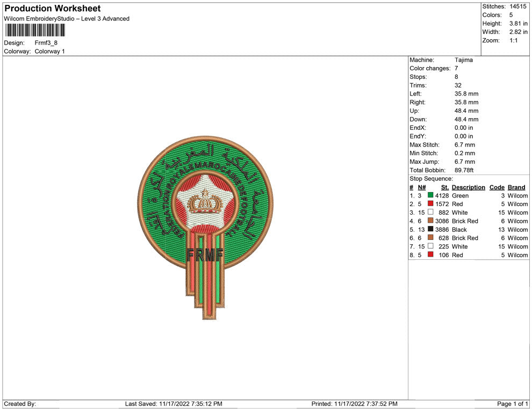Viewport: 532px width, 409px height.
Task: Click the Machine value 'Tajima'
Action: point(463,60)
